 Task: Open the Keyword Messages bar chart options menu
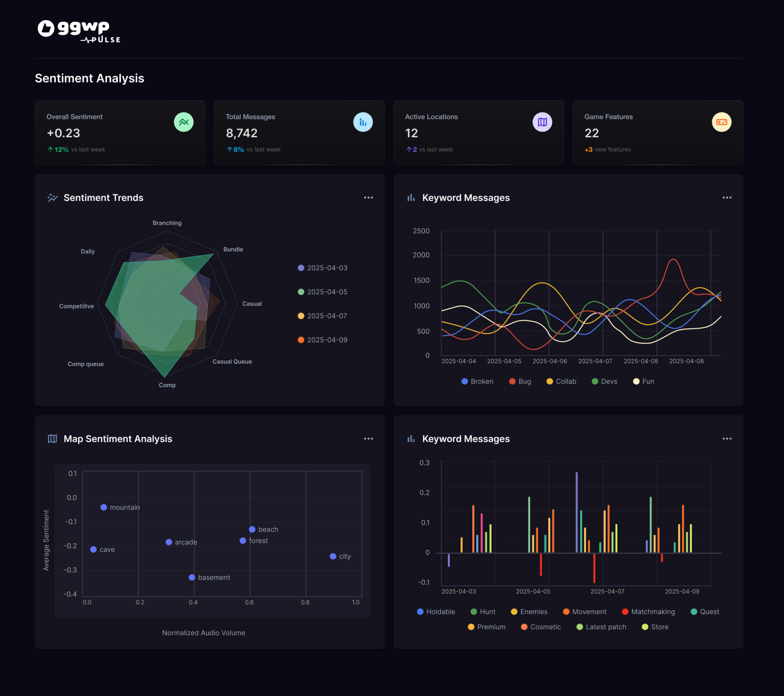pos(727,439)
